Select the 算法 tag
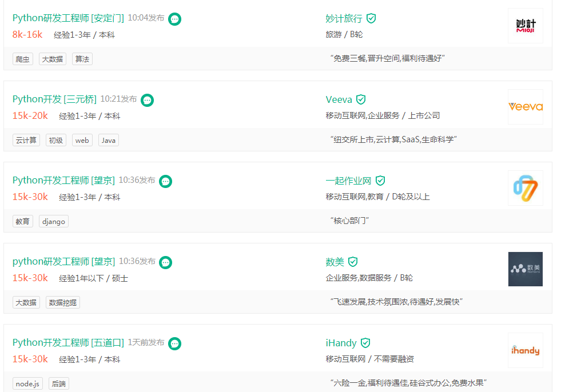The width and height of the screenshot is (569, 392). (x=82, y=59)
